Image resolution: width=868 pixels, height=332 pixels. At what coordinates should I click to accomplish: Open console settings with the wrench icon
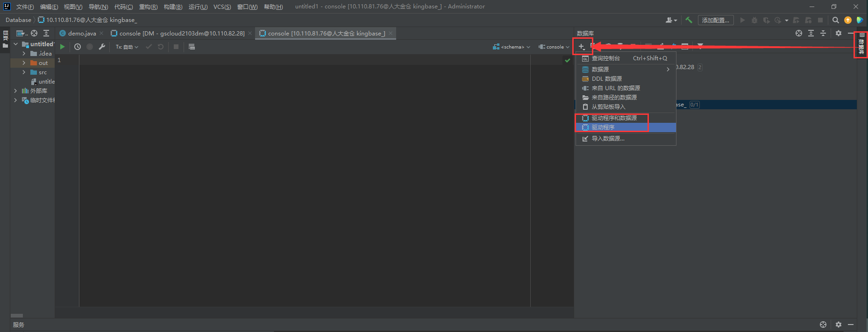102,47
